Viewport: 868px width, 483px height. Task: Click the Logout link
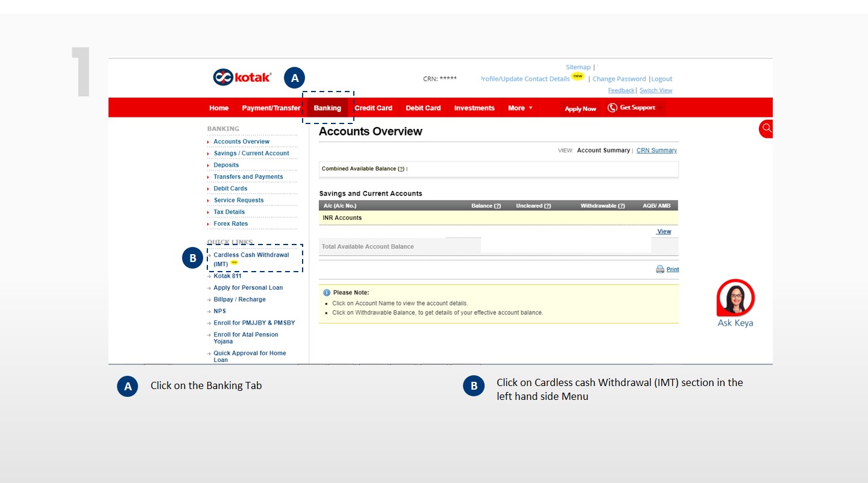[662, 79]
